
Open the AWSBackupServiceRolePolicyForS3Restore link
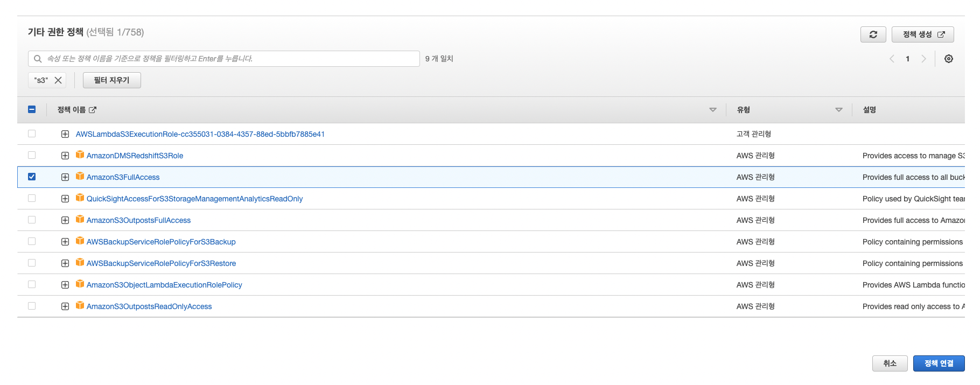coord(162,263)
